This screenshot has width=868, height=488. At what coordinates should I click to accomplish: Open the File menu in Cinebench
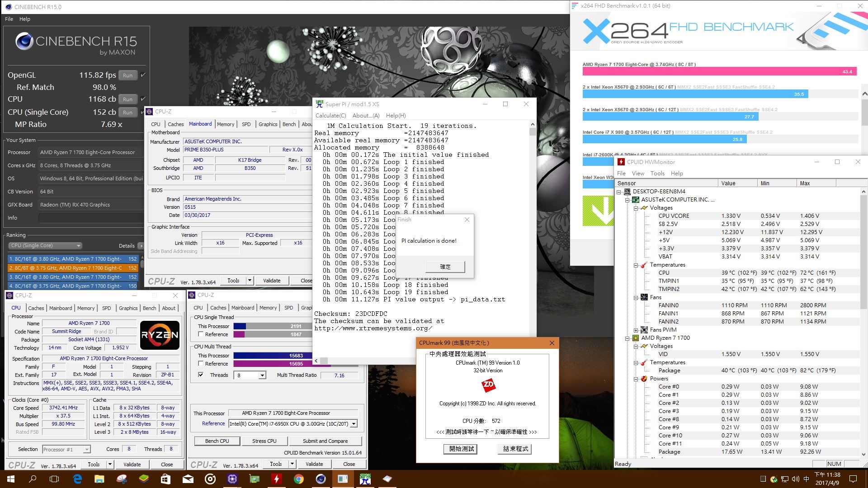point(9,19)
